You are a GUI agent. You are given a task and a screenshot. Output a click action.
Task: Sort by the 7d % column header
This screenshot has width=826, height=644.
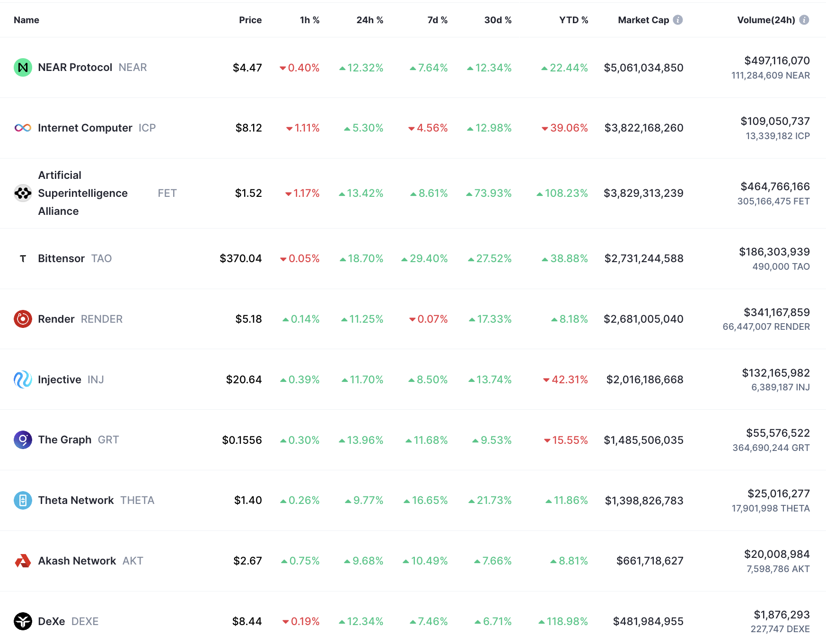coord(437,20)
